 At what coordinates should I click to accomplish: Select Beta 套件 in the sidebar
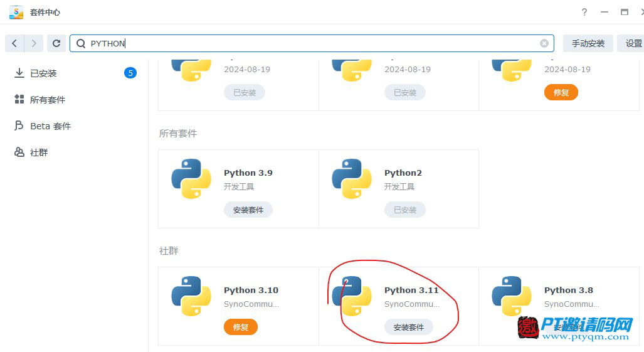74,125
